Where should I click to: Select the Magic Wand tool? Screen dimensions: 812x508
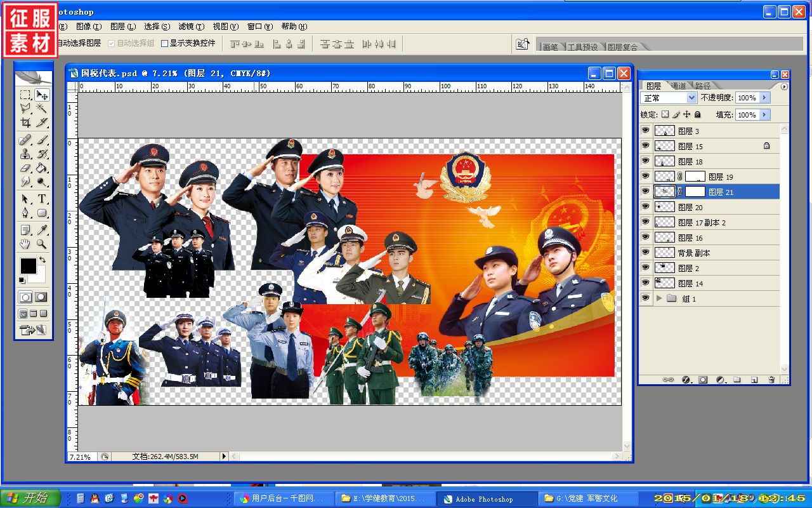tap(42, 109)
